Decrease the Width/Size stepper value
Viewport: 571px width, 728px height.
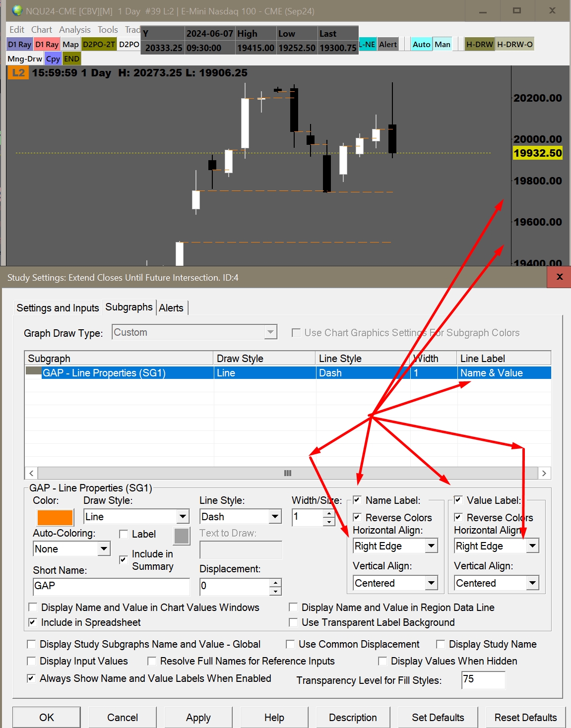click(x=329, y=522)
